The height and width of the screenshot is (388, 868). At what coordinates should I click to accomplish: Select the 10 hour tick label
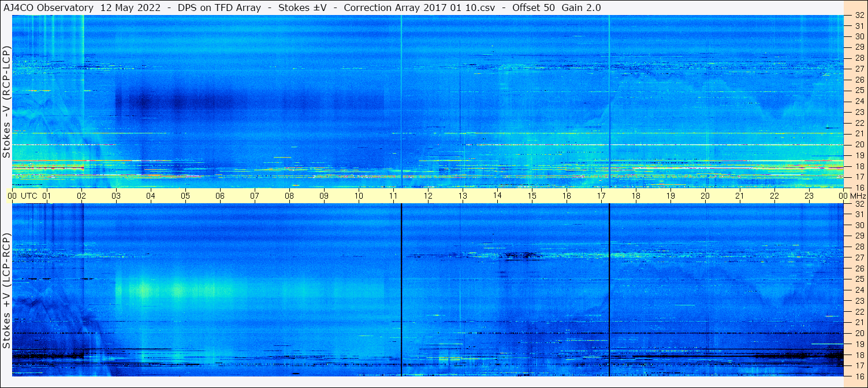(x=359, y=196)
